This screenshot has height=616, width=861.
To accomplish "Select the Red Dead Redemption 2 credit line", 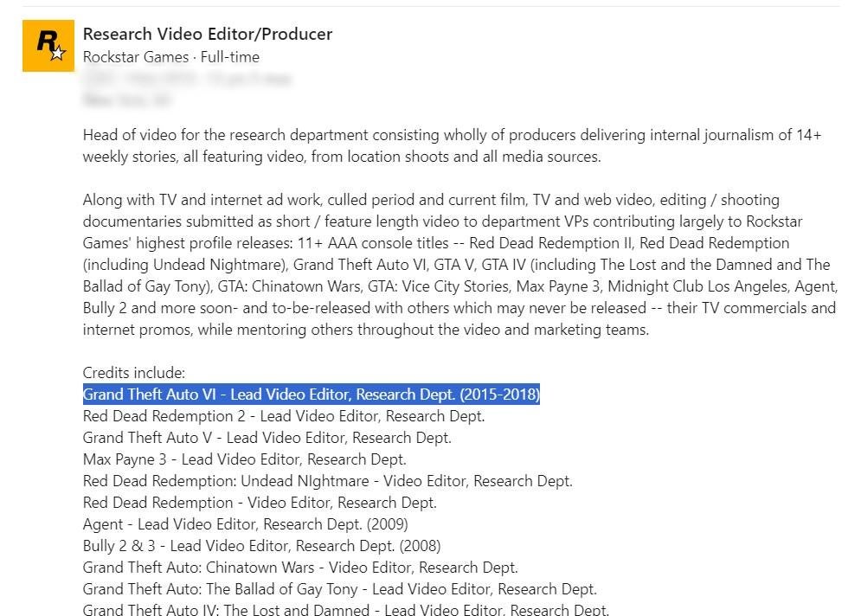I will [x=284, y=416].
